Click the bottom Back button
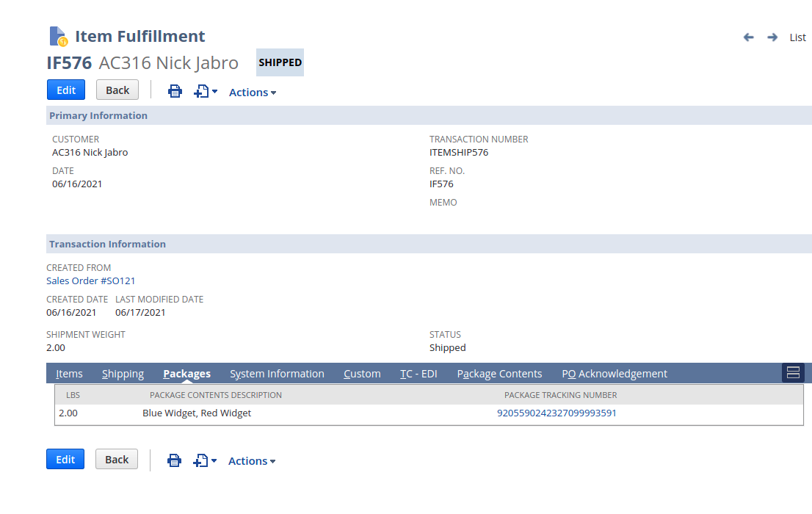Screen dimensions: 812x514 pos(117,460)
